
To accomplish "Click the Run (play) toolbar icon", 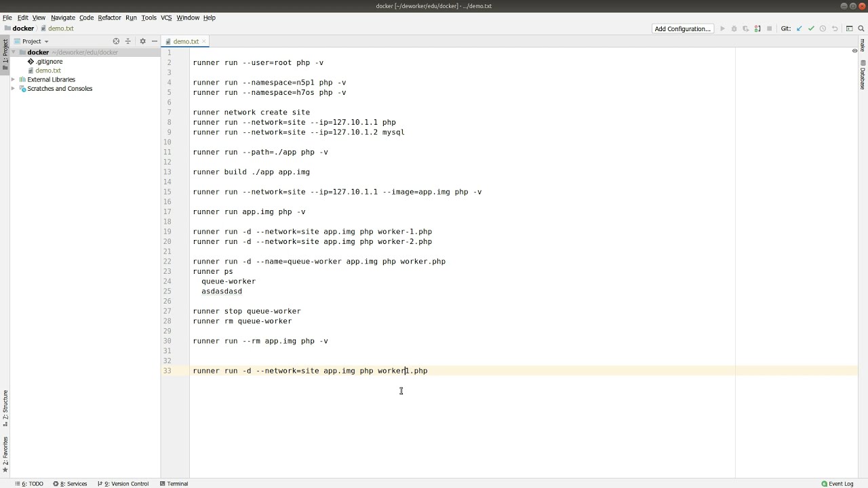I will tap(722, 28).
